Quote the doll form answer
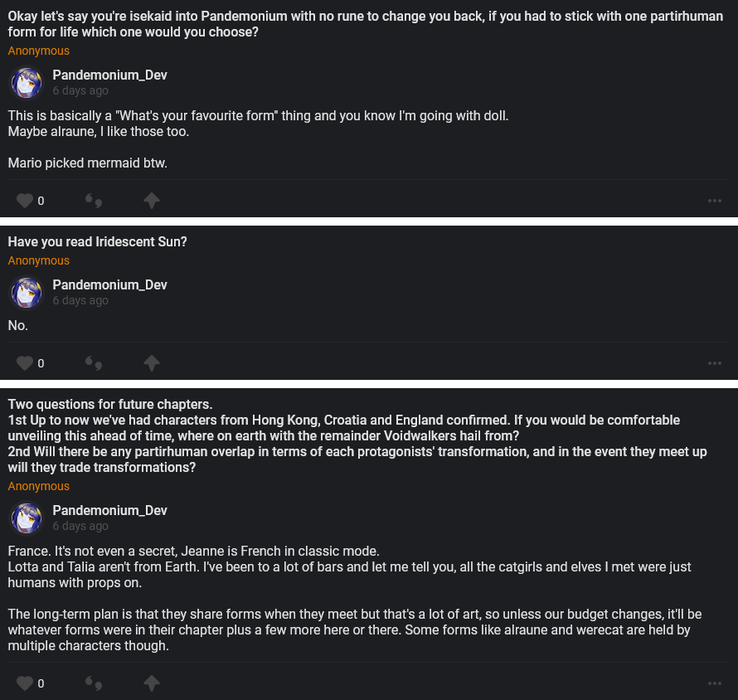 (94, 201)
